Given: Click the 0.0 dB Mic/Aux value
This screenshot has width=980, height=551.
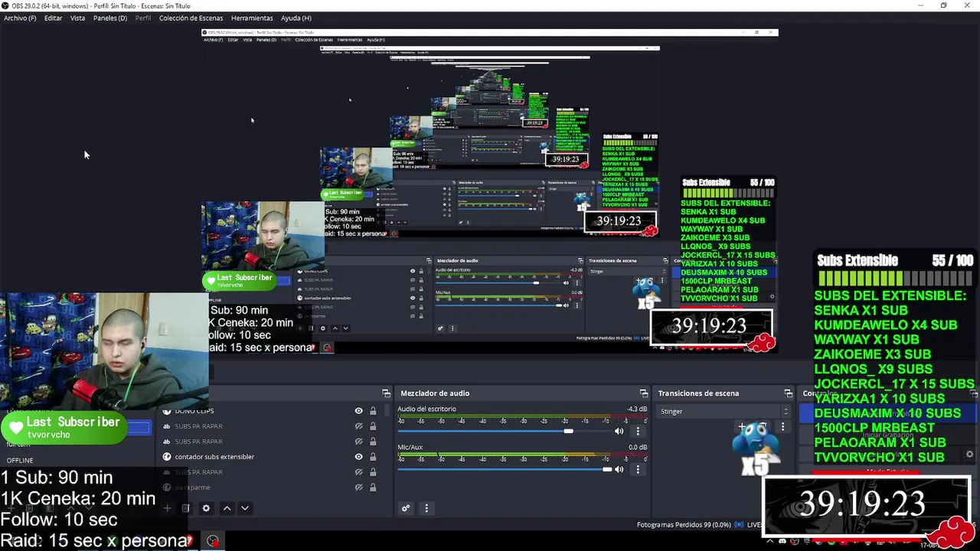Looking at the screenshot, I should (x=638, y=447).
